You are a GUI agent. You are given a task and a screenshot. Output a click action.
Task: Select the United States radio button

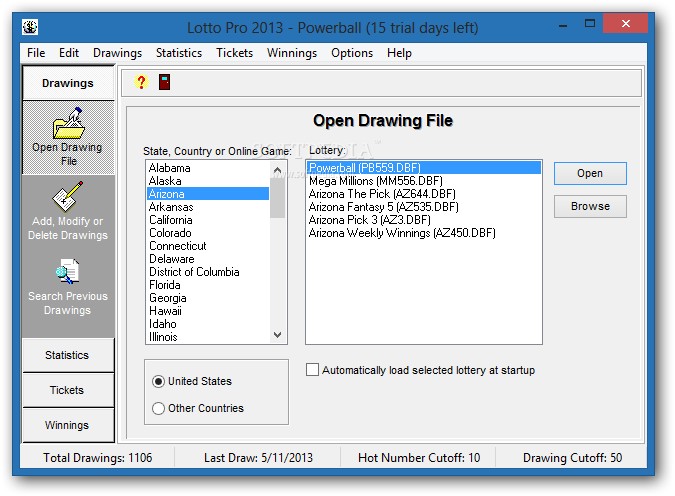[x=158, y=381]
